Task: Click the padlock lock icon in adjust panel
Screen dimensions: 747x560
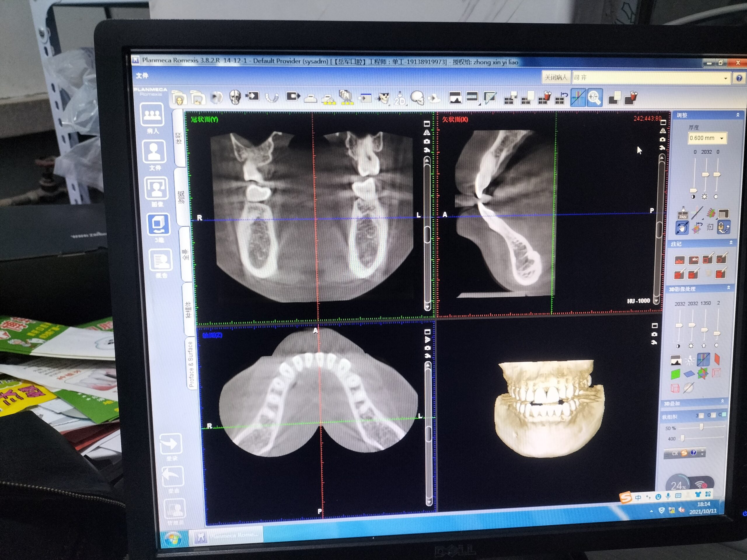Action: [723, 227]
